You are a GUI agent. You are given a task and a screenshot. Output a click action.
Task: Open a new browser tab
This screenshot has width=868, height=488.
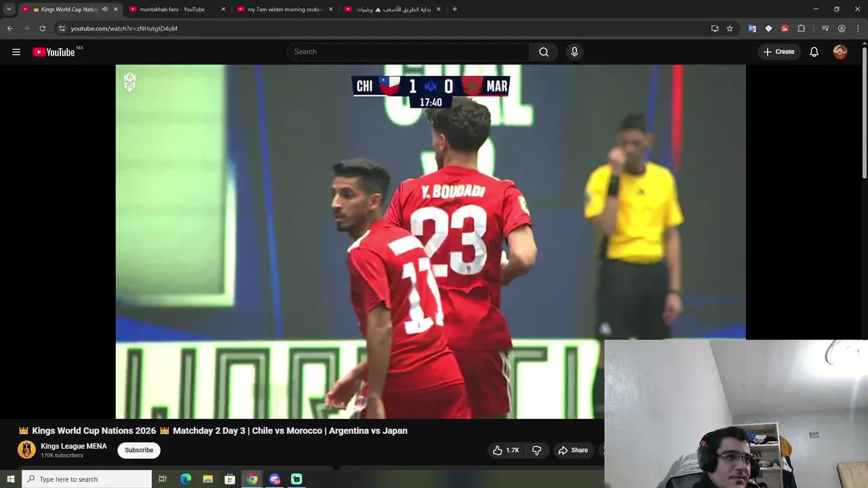pyautogui.click(x=454, y=9)
